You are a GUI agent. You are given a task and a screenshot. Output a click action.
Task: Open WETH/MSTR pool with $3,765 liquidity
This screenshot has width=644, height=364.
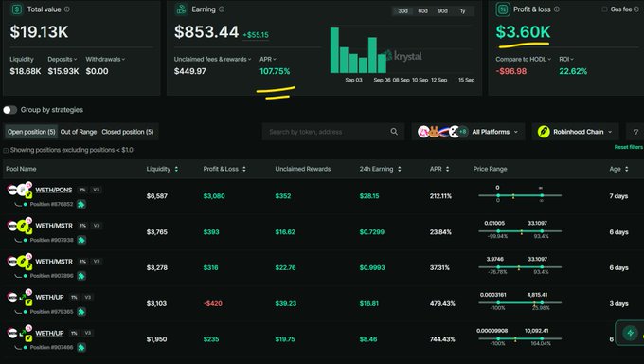point(54,226)
